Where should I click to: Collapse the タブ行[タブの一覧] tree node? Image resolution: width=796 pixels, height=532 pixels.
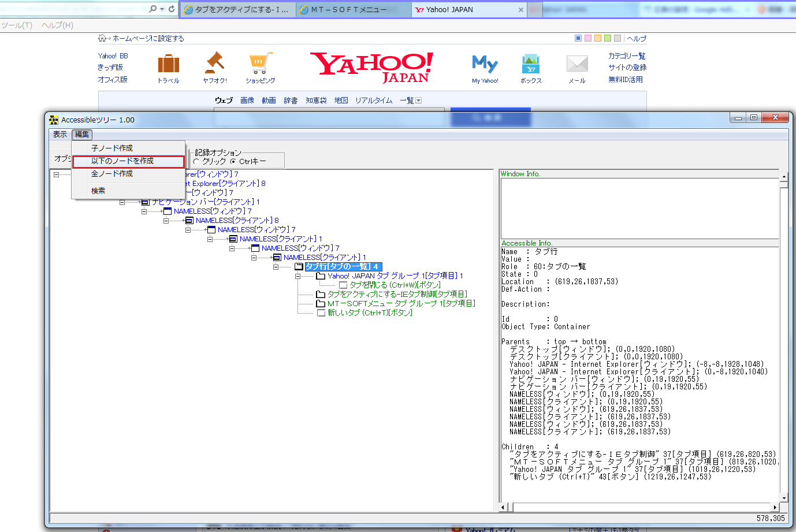pyautogui.click(x=276, y=267)
